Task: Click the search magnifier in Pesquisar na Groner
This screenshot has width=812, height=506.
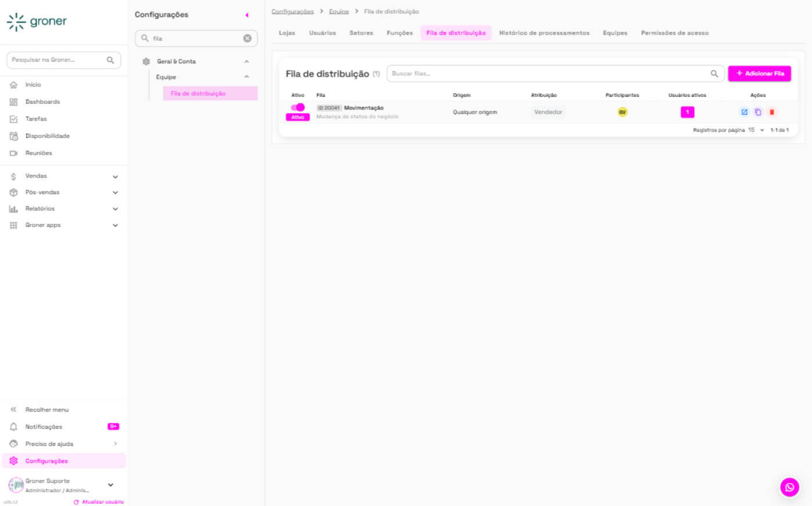Action: coord(110,60)
